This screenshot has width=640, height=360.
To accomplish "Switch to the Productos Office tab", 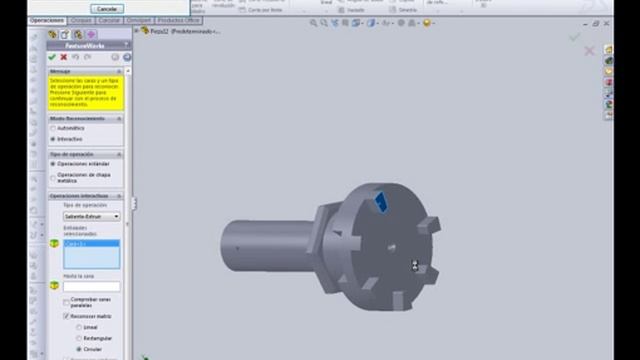I will pyautogui.click(x=179, y=20).
